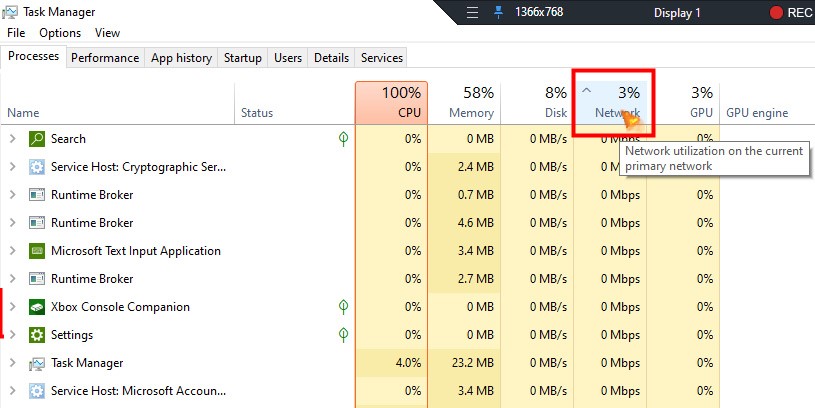Click the Xbox Console Companion icon
This screenshot has height=408, width=815.
click(x=37, y=307)
